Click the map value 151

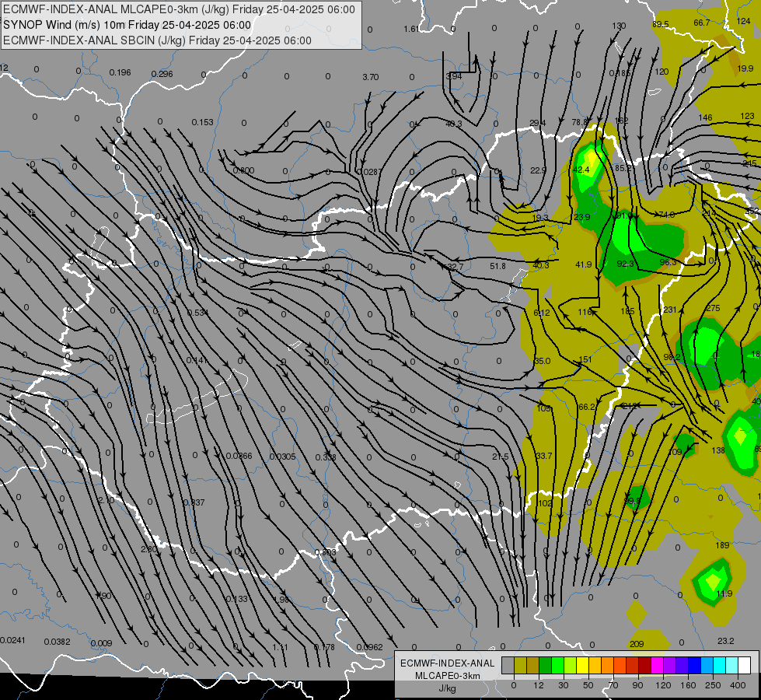pyautogui.click(x=585, y=359)
